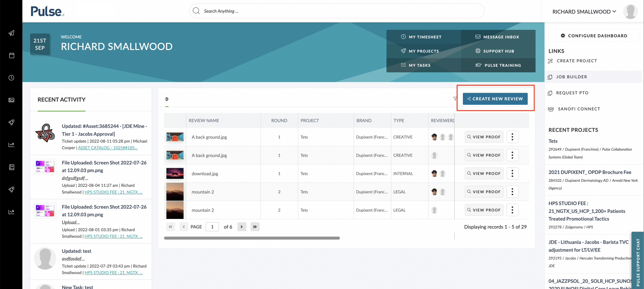Viewport: 644px width, 289px height.
Task: Select the rocket launch icon in the sidebar
Action: click(x=11, y=122)
